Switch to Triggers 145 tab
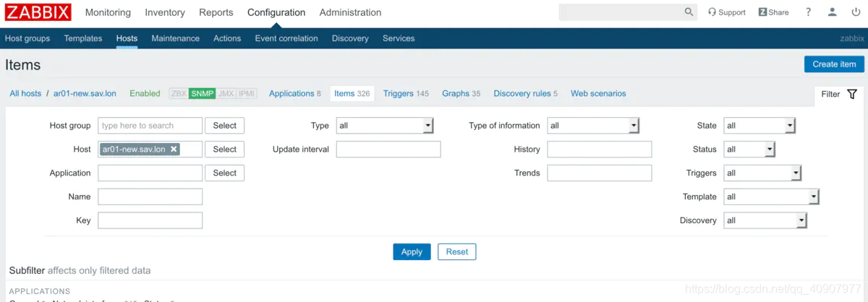Image resolution: width=868 pixels, height=302 pixels. tap(406, 93)
